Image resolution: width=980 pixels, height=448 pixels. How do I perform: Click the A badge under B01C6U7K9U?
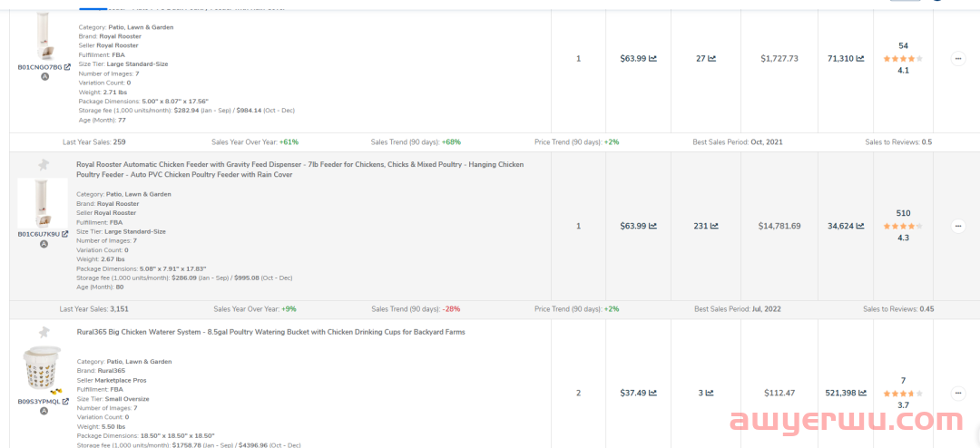[44, 244]
